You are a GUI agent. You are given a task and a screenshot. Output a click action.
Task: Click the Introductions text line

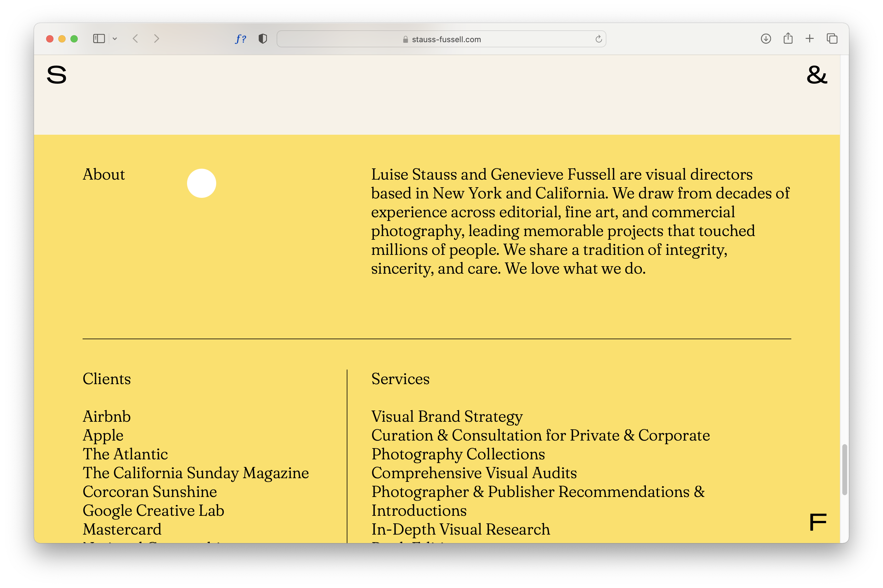point(419,510)
